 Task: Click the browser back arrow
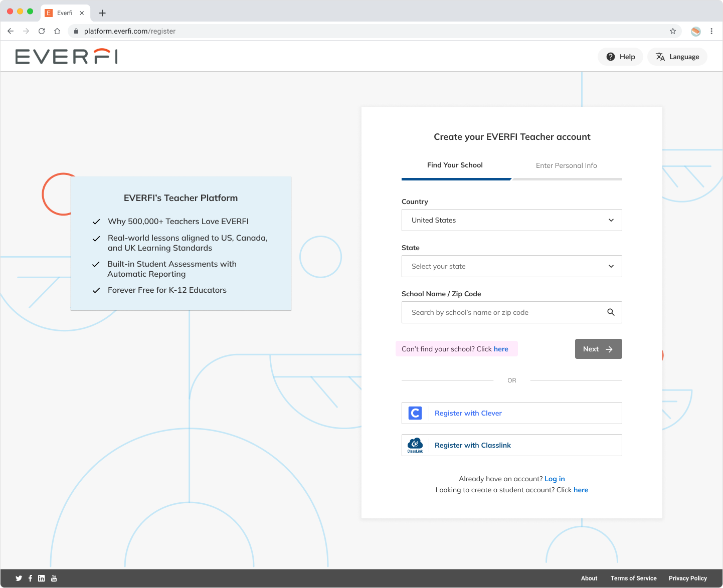coord(11,31)
